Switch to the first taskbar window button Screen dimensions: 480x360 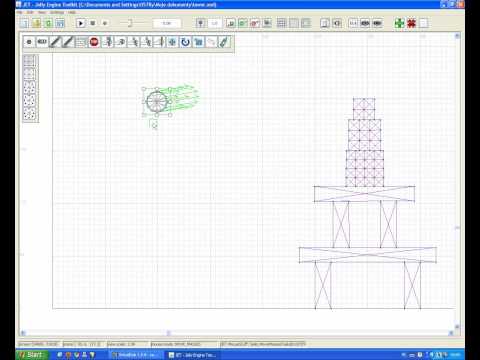click(x=136, y=355)
